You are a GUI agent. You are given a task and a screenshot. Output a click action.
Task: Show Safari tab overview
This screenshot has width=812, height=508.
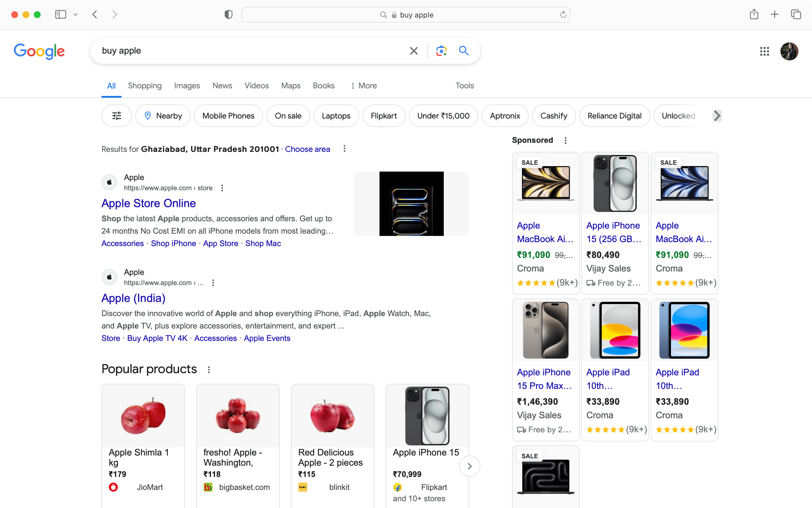pos(796,14)
